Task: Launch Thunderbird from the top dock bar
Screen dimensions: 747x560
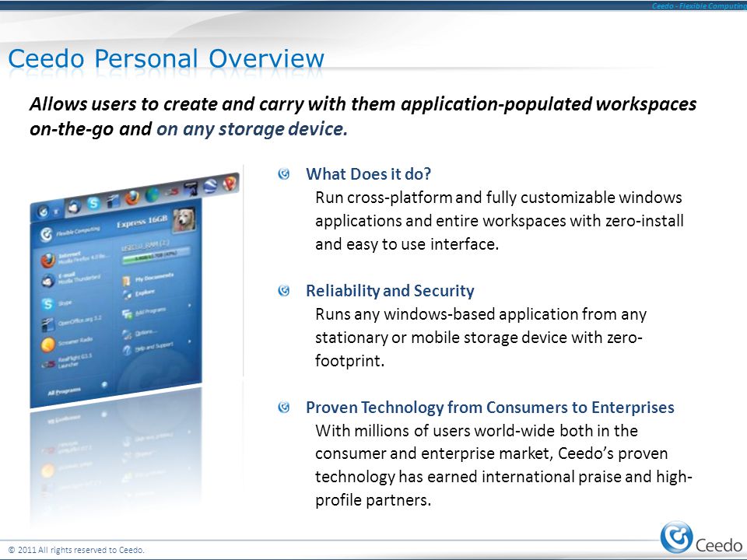Action: coord(74,206)
